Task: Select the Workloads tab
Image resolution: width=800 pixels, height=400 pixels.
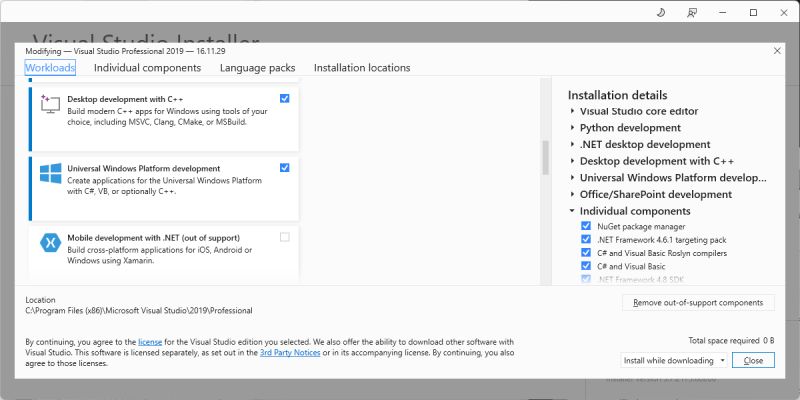Action: [50, 67]
